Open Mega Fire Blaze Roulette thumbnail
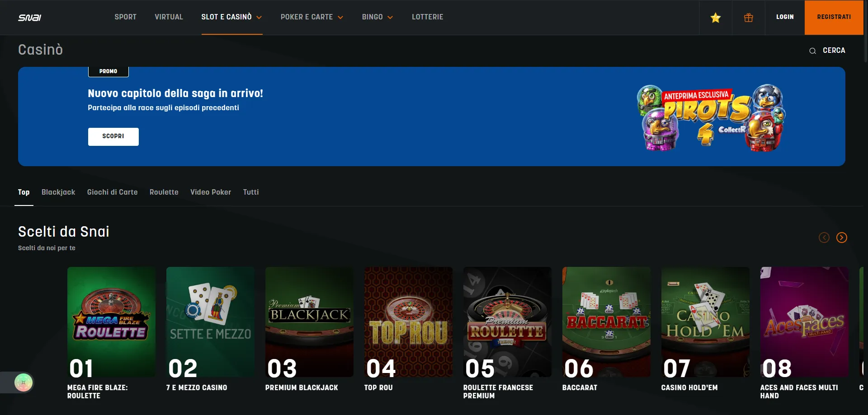This screenshot has height=415, width=868. click(x=111, y=322)
